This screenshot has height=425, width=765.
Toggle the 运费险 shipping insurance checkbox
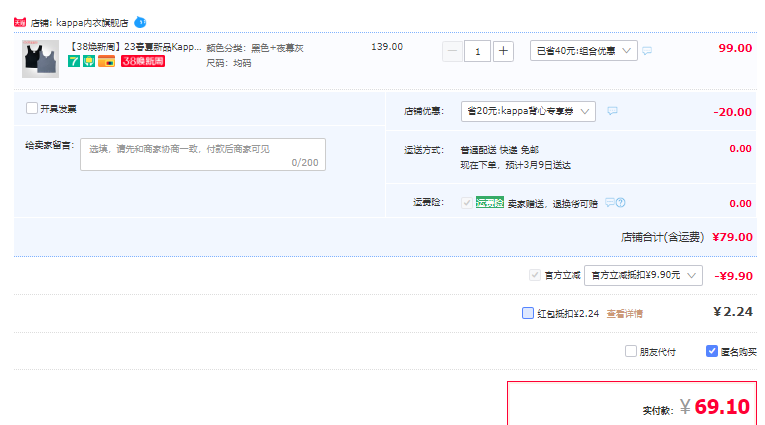466,203
